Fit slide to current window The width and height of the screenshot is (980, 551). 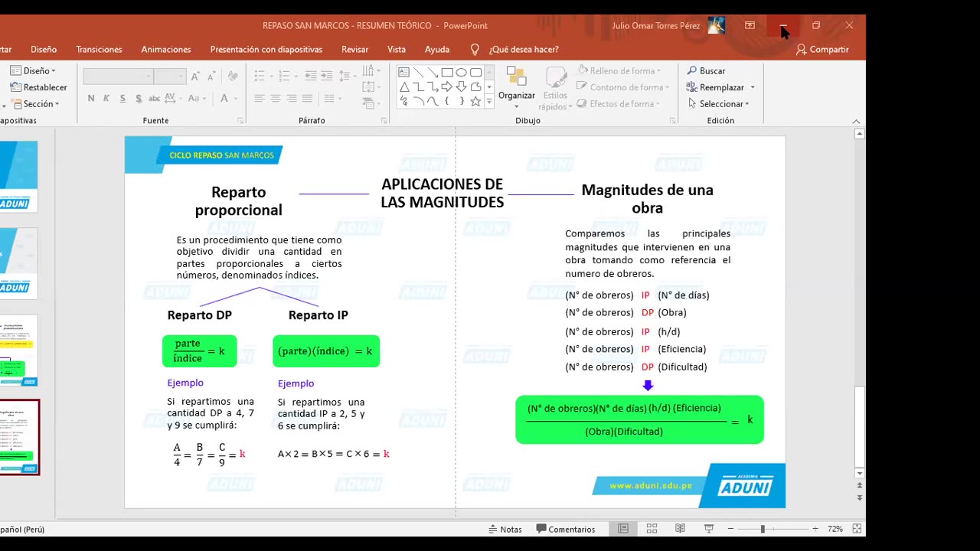857,529
